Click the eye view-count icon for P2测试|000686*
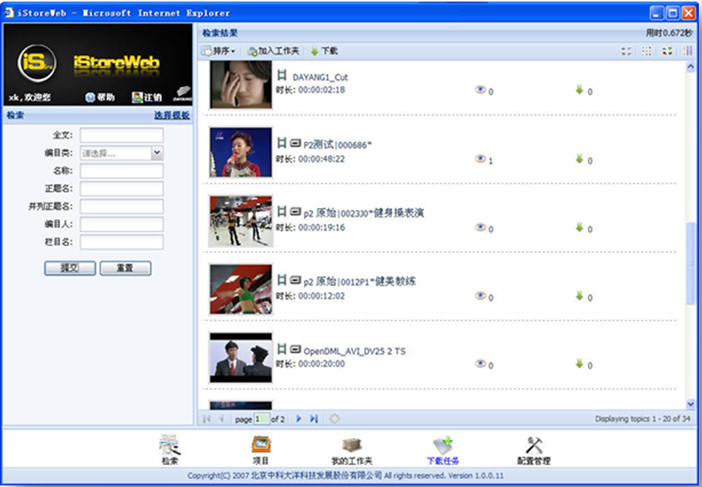 (x=480, y=159)
